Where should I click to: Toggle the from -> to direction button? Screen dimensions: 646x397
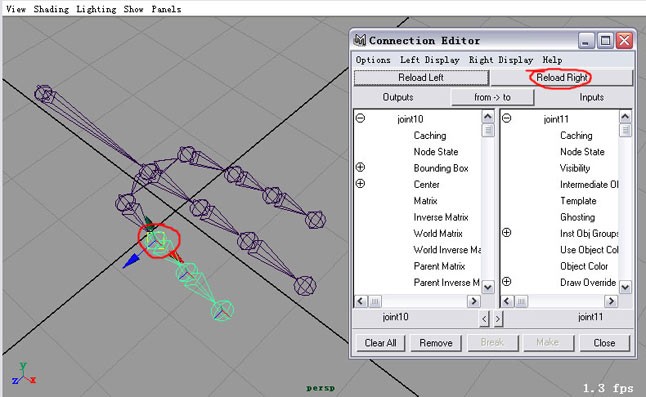click(x=493, y=97)
